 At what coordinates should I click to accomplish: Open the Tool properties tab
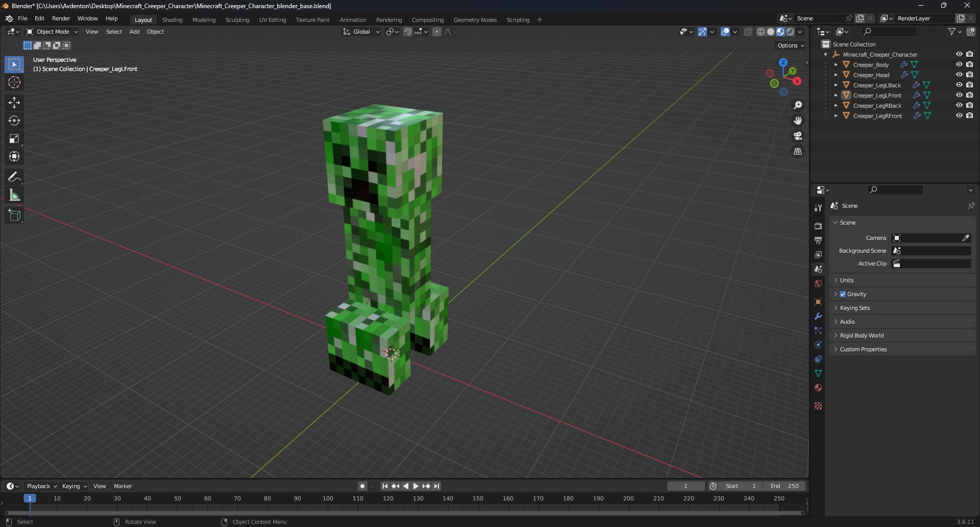(818, 208)
